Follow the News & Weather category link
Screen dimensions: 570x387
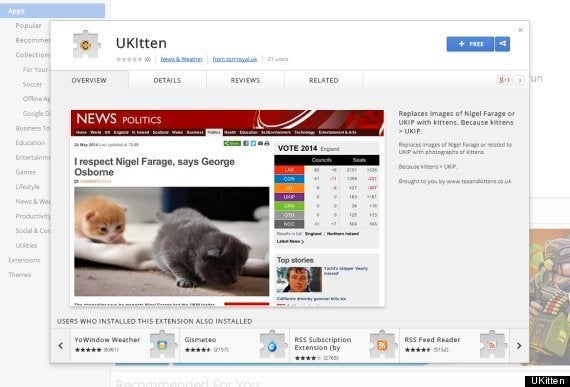(181, 59)
